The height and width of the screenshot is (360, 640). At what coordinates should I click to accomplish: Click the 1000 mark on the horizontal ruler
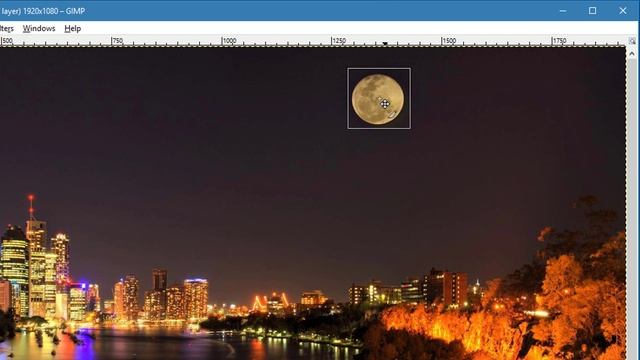coord(229,41)
